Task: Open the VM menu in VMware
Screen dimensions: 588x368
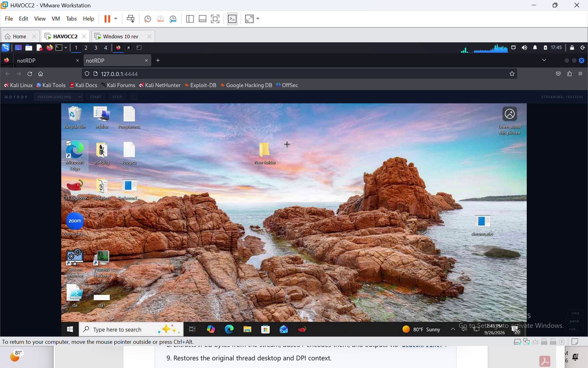Action: tap(56, 19)
